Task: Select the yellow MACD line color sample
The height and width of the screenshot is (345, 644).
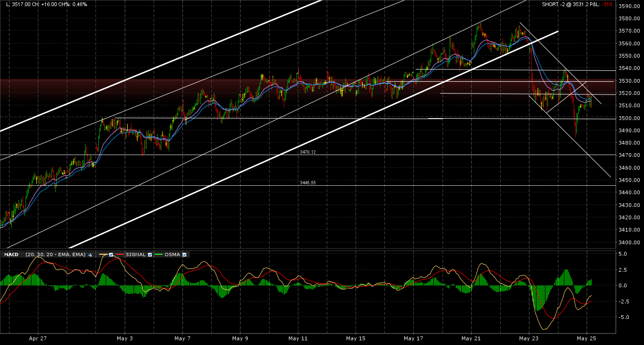Action: (x=102, y=255)
